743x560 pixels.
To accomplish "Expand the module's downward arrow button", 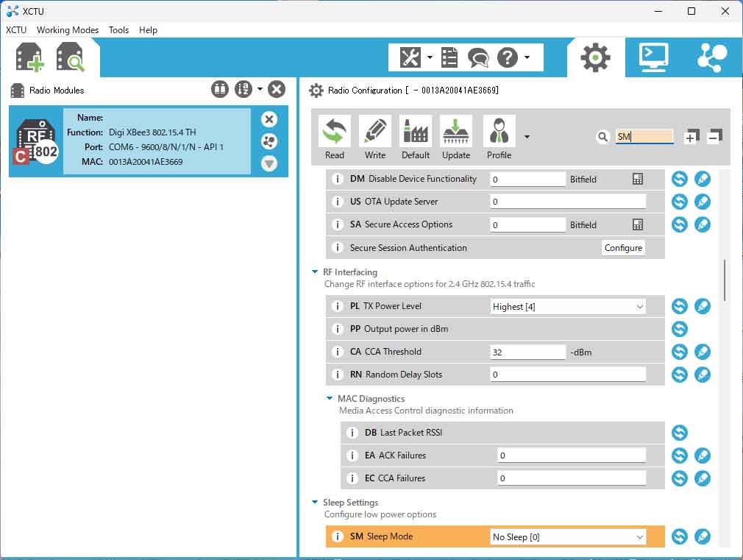I will click(269, 163).
